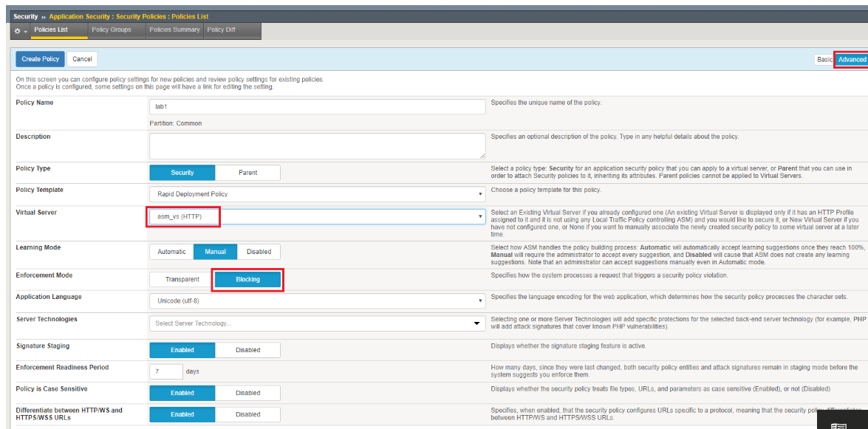
Task: Switch to Basic view mode
Action: pyautogui.click(x=824, y=59)
